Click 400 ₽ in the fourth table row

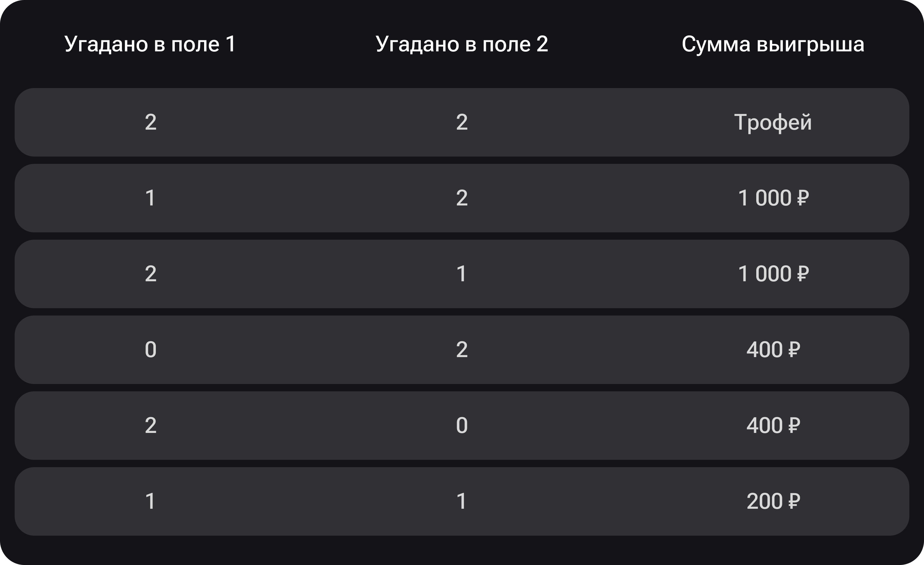pyautogui.click(x=773, y=350)
